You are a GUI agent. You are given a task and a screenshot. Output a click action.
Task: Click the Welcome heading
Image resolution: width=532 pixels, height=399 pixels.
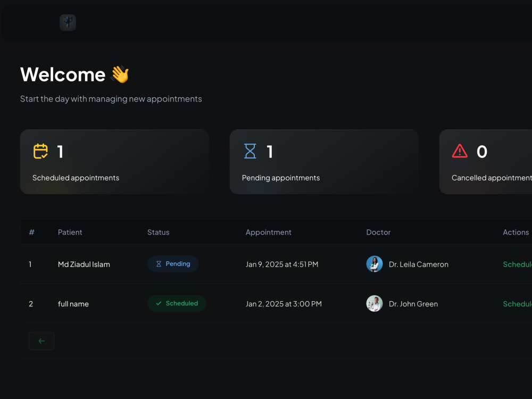click(x=63, y=74)
